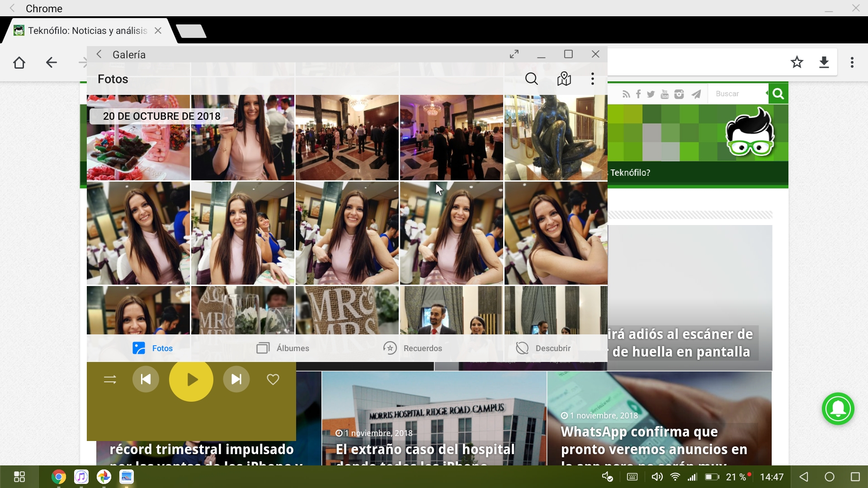Open the récord trimestral impulsado article
The width and height of the screenshot is (868, 488).
(202, 449)
